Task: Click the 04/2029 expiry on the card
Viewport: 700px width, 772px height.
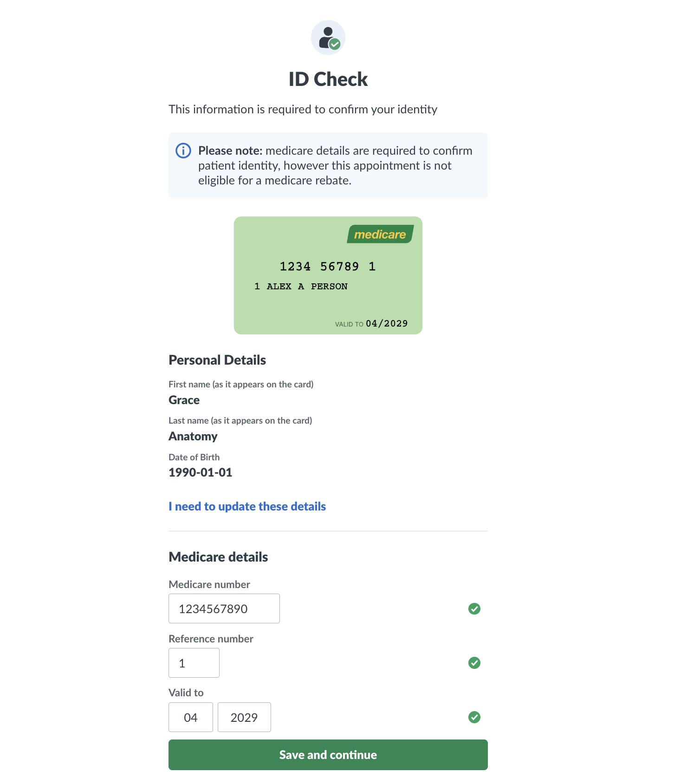Action: coord(387,323)
